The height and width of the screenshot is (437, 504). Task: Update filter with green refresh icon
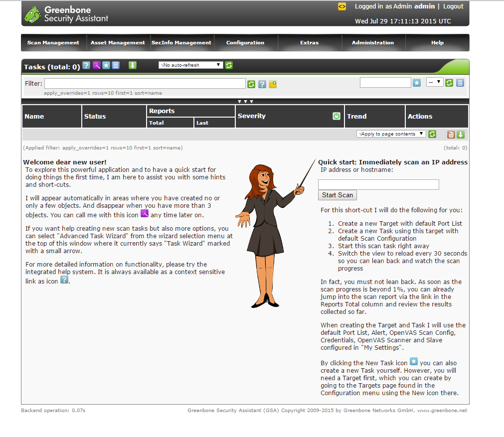[251, 84]
